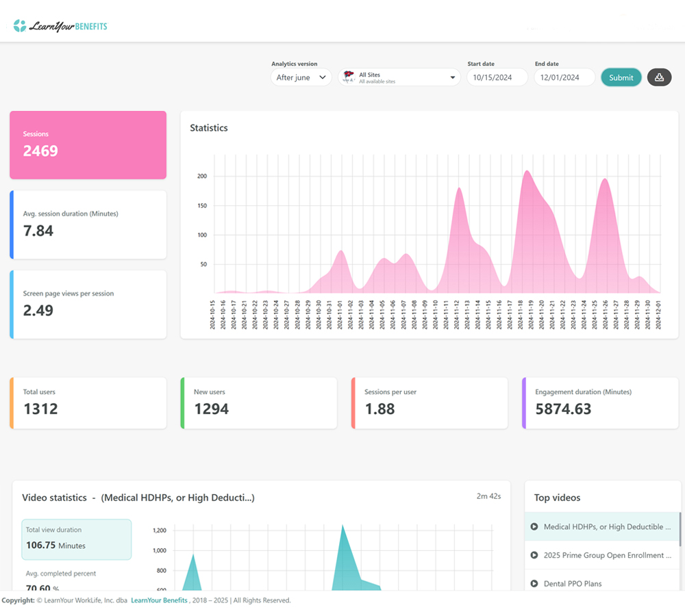Screen dimensions: 685x616
Task: Click the 2024-11-19 peak in Statistics chart
Action: (526, 172)
